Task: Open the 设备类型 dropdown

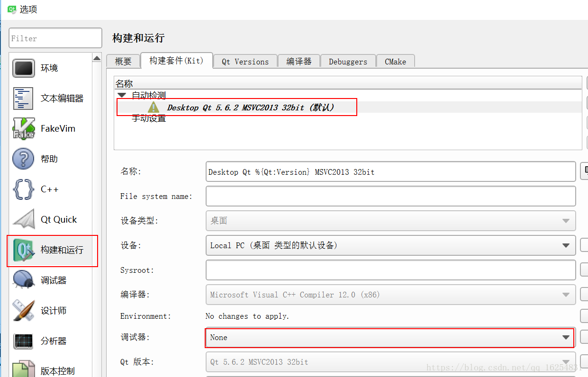Action: [x=390, y=221]
